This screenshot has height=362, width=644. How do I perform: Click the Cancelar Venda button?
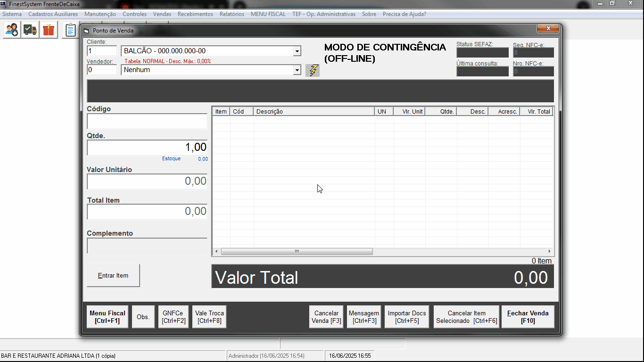pyautogui.click(x=326, y=317)
